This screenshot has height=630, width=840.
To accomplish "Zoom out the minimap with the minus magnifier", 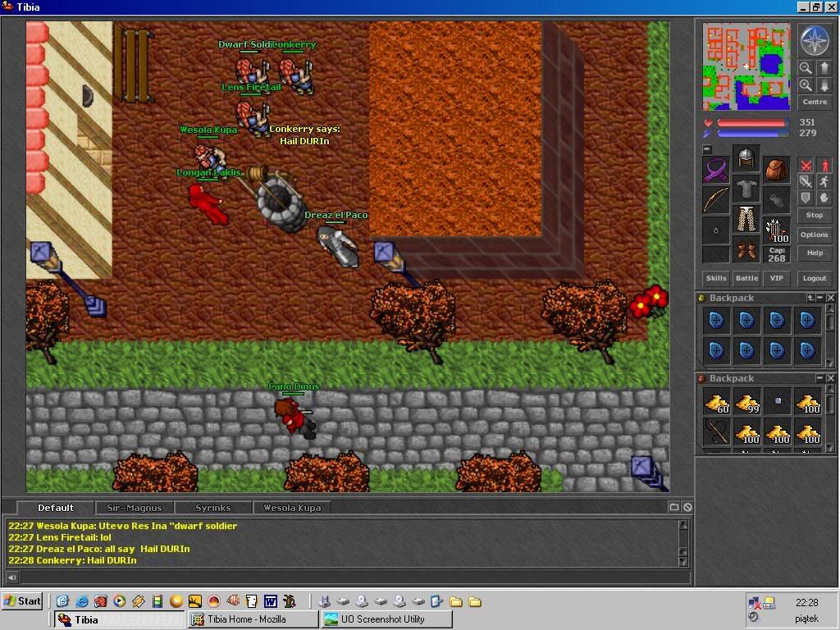I will (x=806, y=68).
